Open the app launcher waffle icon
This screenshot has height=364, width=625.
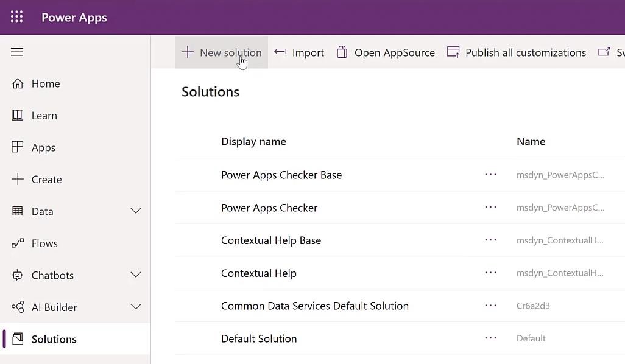pyautogui.click(x=16, y=16)
